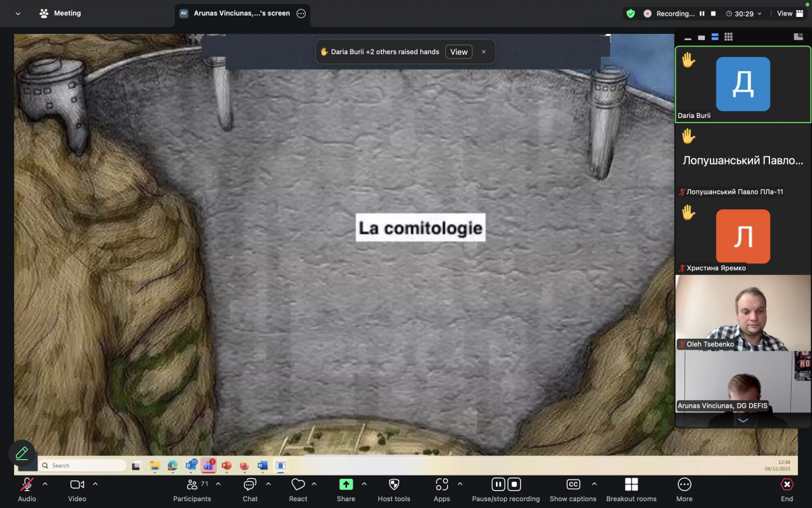Pause recording in the top bar

point(702,14)
